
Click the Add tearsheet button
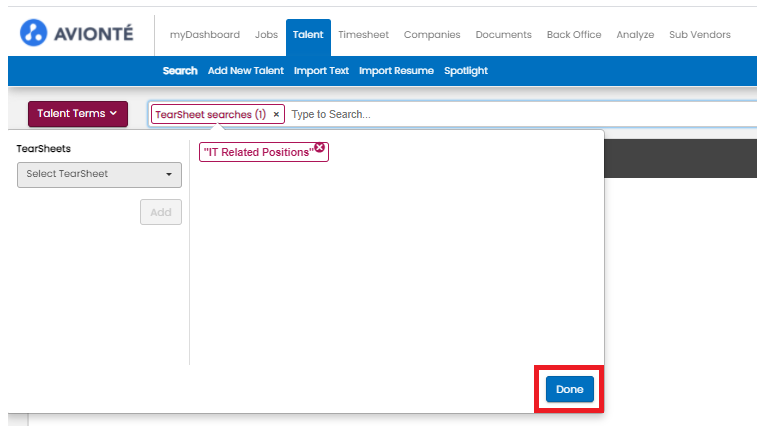tap(161, 212)
